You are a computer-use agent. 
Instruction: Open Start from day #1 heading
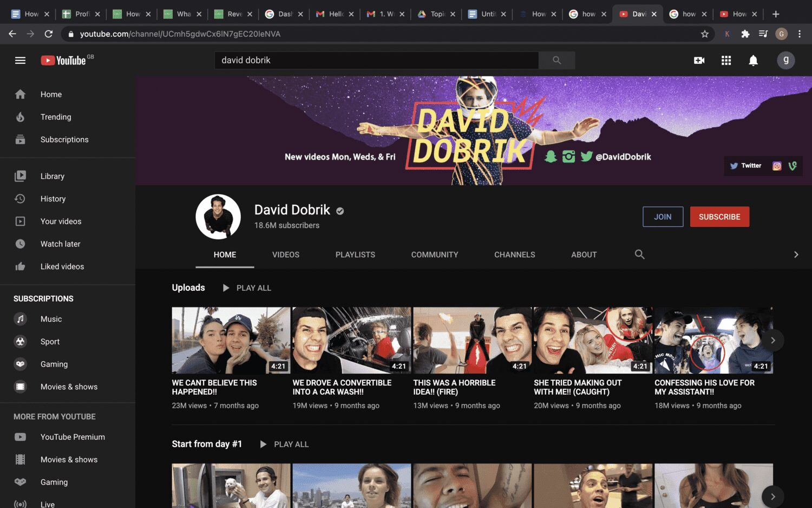[207, 444]
